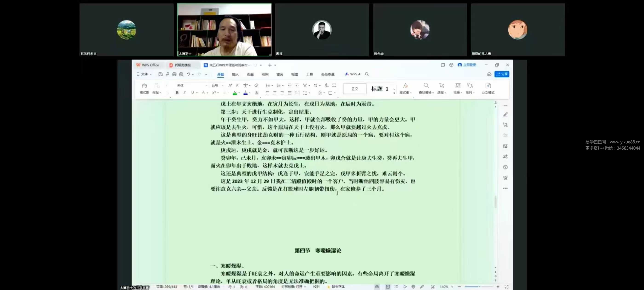Viewport: 644px width, 290px height.
Task: Click the login (立即登录) link
Action: 469,65
